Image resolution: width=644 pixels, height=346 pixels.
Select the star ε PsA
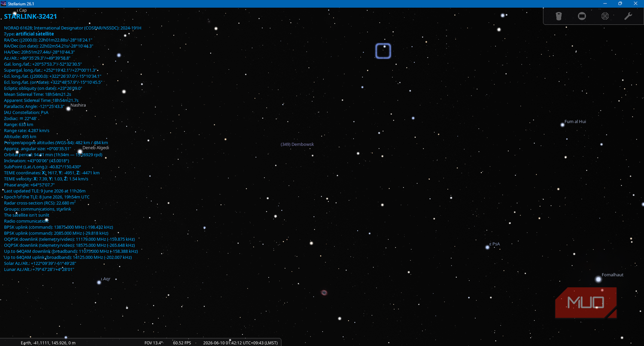tap(487, 247)
